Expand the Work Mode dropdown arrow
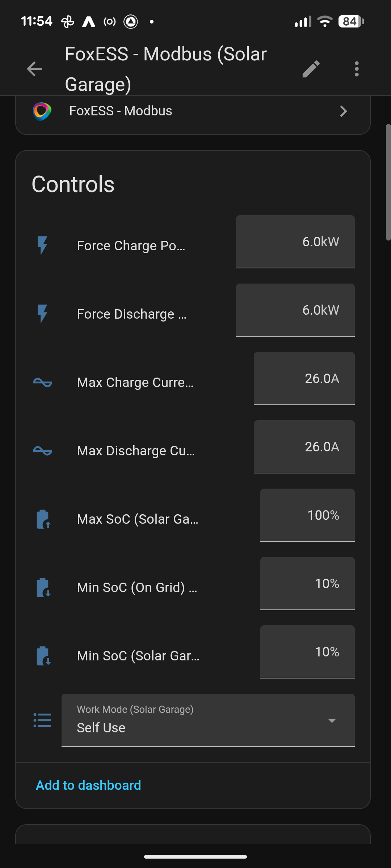Screen dimensions: 391x868 (x=332, y=720)
